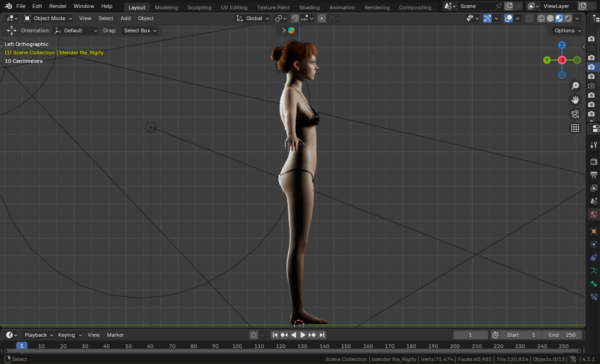Click the Scene name field

tap(476, 6)
